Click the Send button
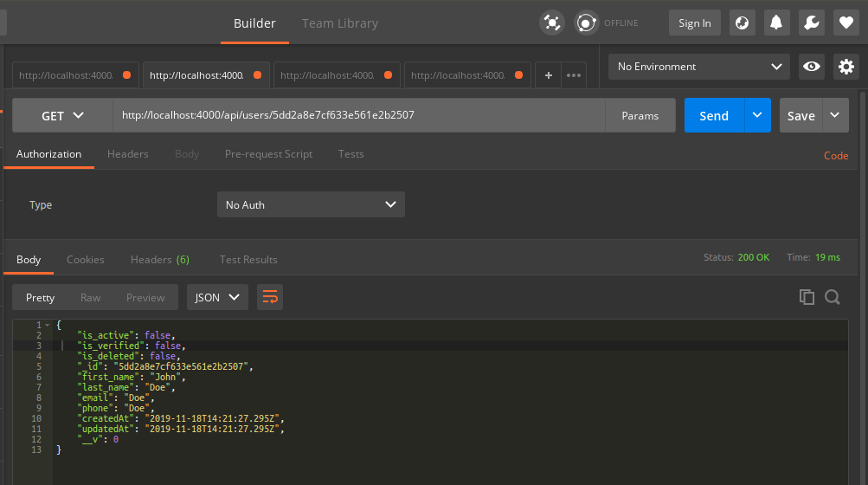The image size is (868, 485). pyautogui.click(x=714, y=115)
